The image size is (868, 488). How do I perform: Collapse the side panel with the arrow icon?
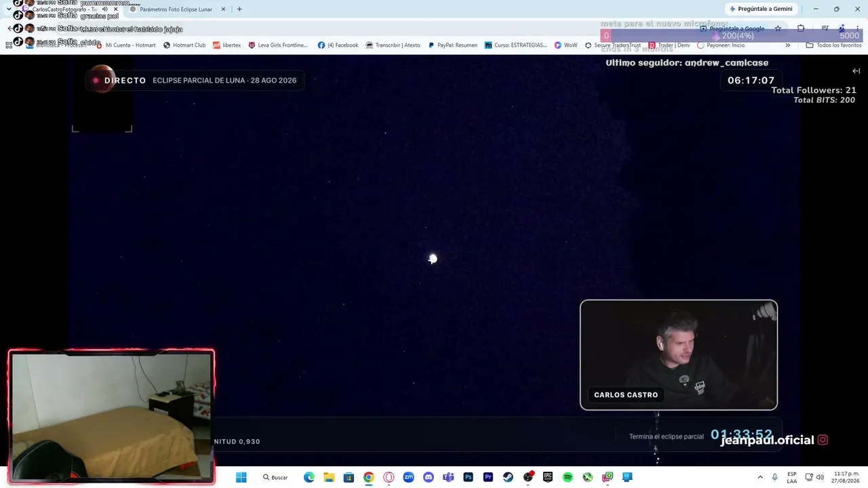[x=856, y=71]
